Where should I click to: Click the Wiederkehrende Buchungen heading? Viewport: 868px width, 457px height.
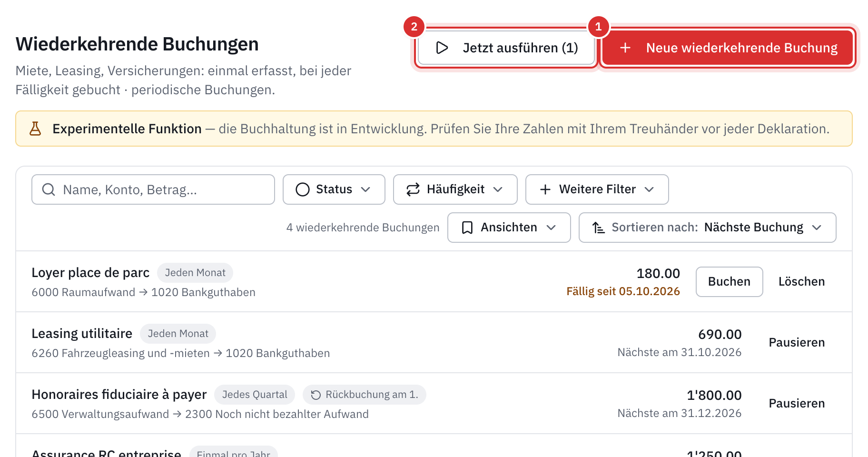coord(137,44)
